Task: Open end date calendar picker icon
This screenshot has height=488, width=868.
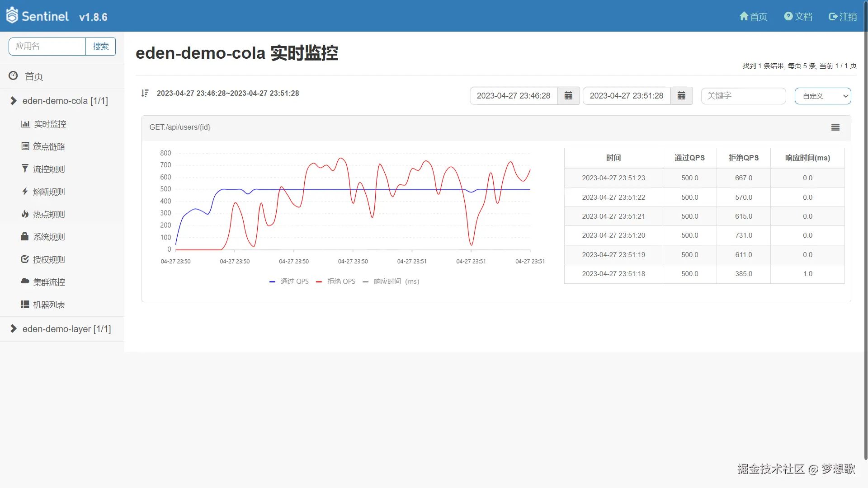Action: (681, 96)
